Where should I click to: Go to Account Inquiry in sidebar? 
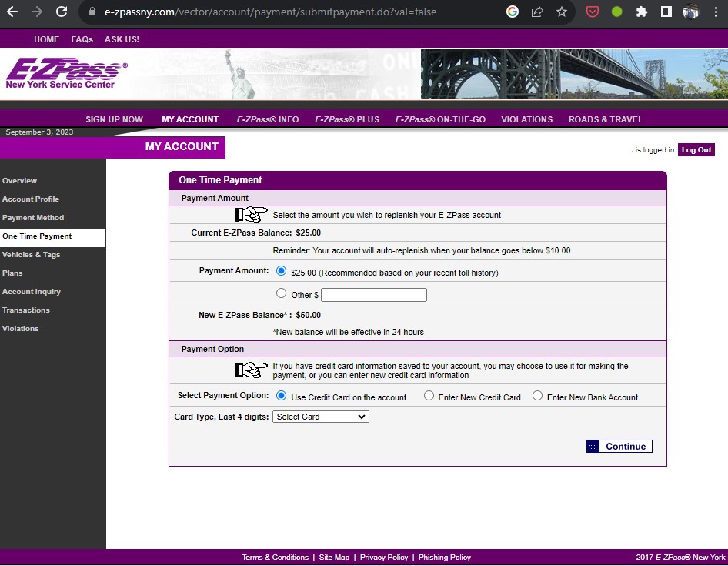point(32,292)
